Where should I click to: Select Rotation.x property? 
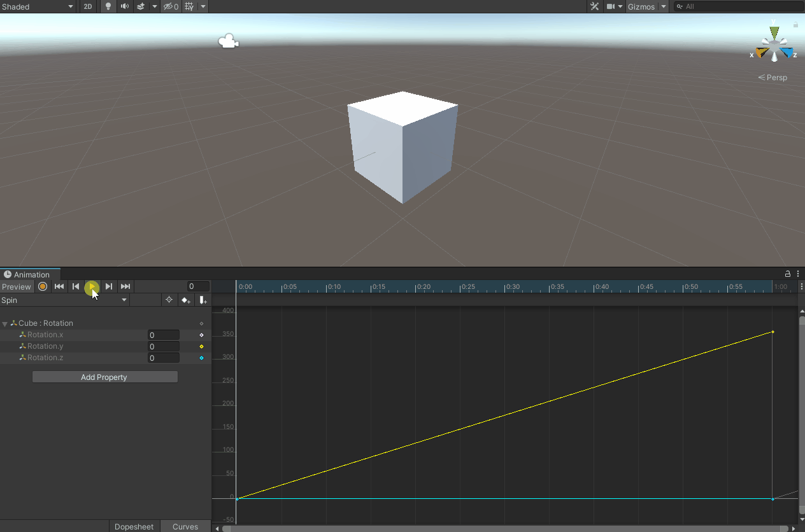[45, 335]
